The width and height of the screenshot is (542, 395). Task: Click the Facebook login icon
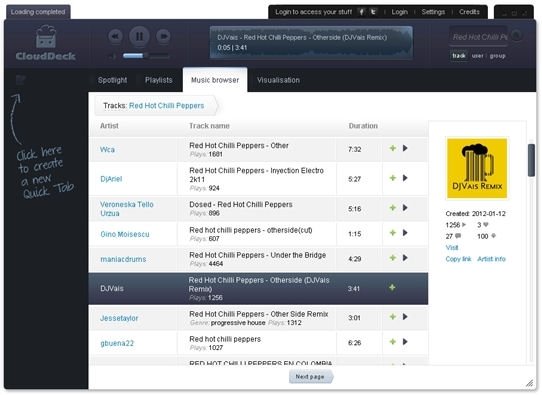(361, 12)
